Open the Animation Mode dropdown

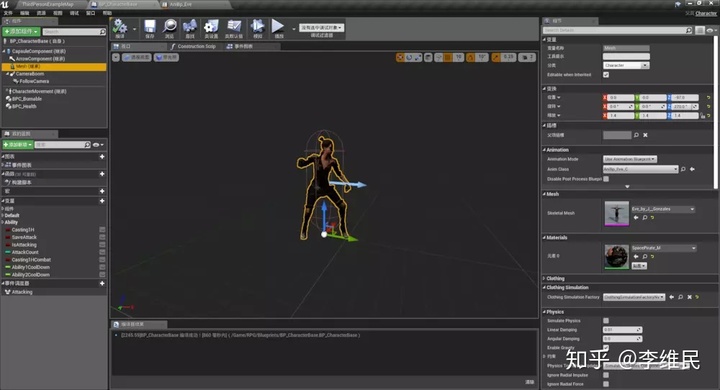630,159
